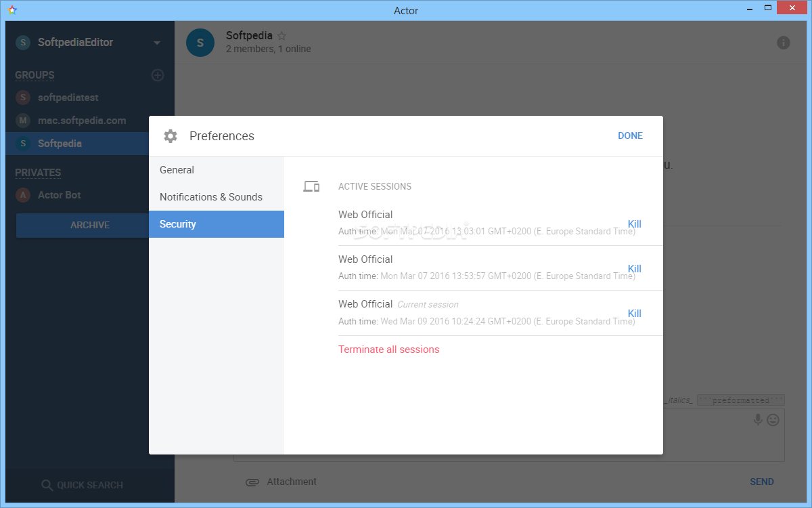
Task: Open the SoftpediaEditor account dropdown arrow
Action: click(x=157, y=43)
